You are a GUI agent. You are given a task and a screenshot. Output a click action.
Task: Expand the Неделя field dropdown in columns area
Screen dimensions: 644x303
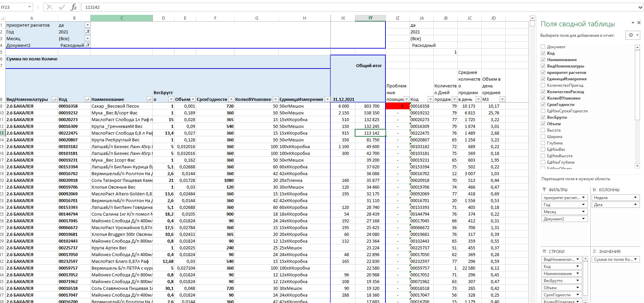coord(635,198)
